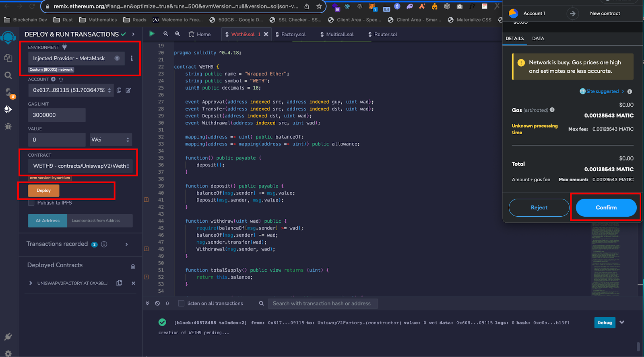Zoom out the editor font
Viewport: 644px width, 357px height.
[x=165, y=34]
